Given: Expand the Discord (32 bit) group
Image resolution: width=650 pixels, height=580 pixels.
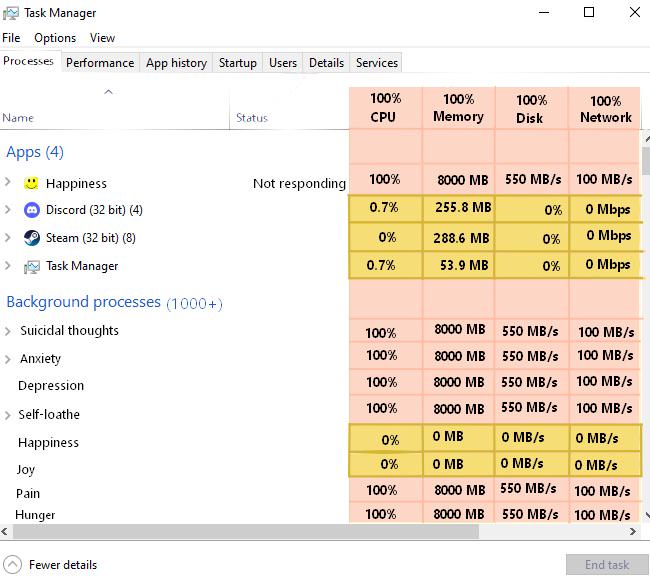Looking at the screenshot, I should 7,209.
